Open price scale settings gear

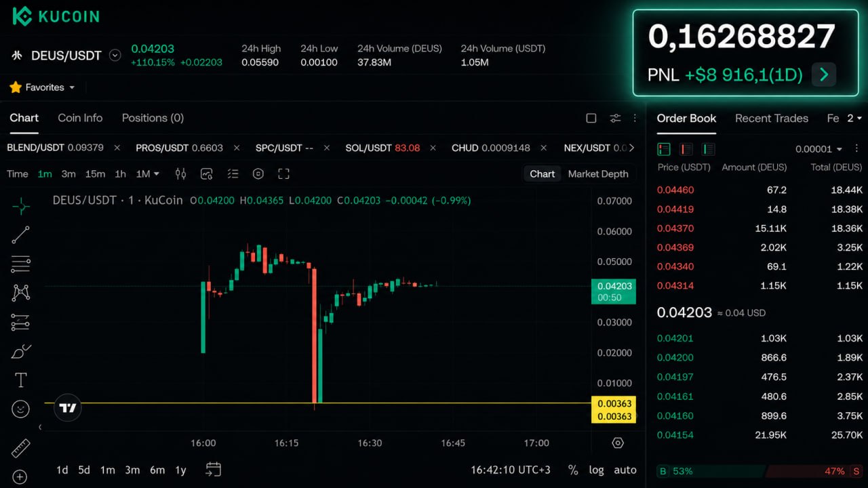618,443
